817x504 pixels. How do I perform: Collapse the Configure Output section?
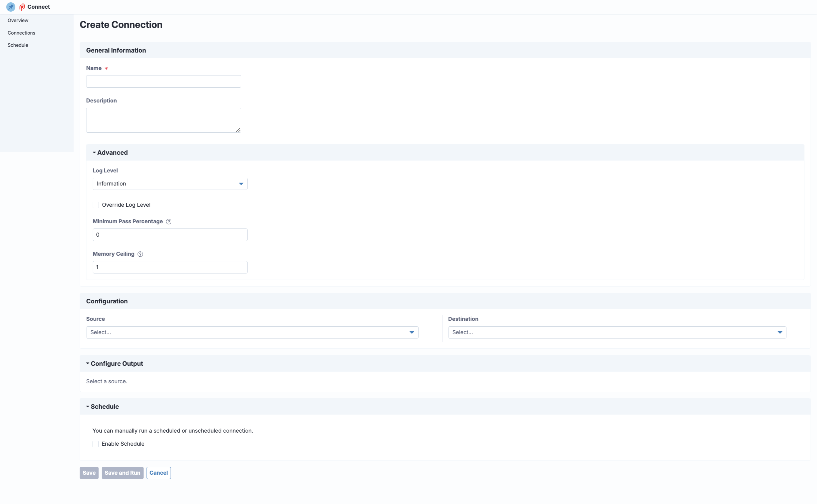coord(88,363)
